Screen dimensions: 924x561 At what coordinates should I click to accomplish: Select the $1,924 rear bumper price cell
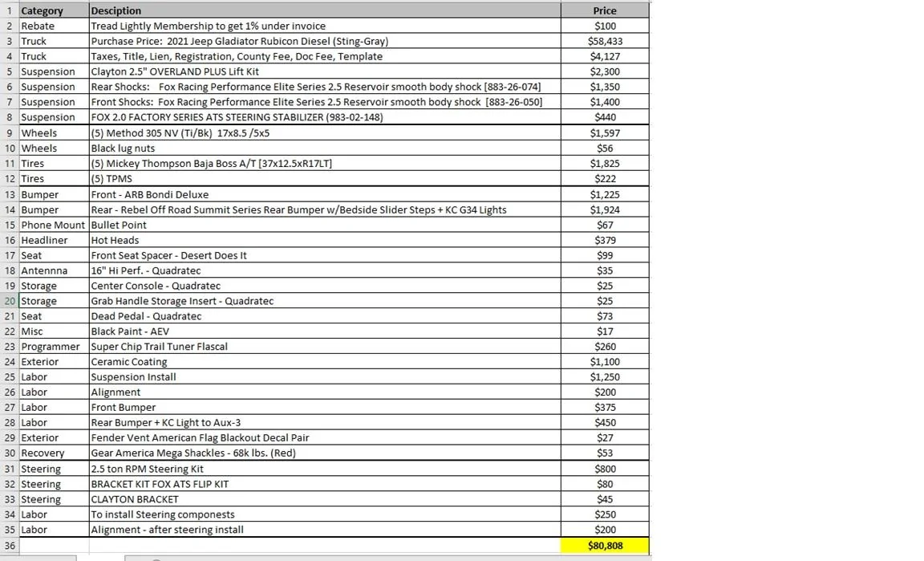605,209
